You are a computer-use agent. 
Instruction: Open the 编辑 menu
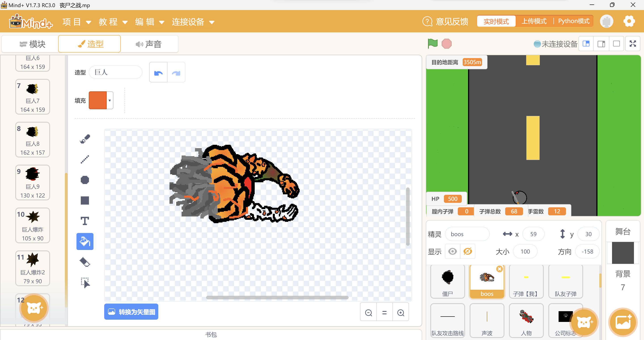[150, 22]
